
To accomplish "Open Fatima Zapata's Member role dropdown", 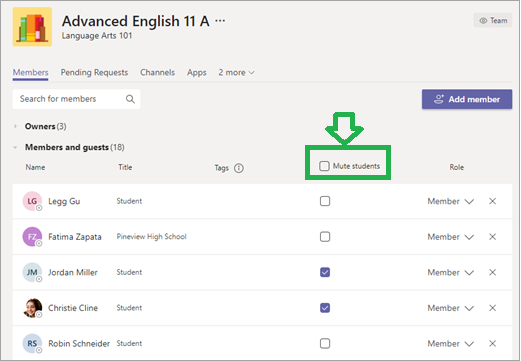I will [x=451, y=237].
